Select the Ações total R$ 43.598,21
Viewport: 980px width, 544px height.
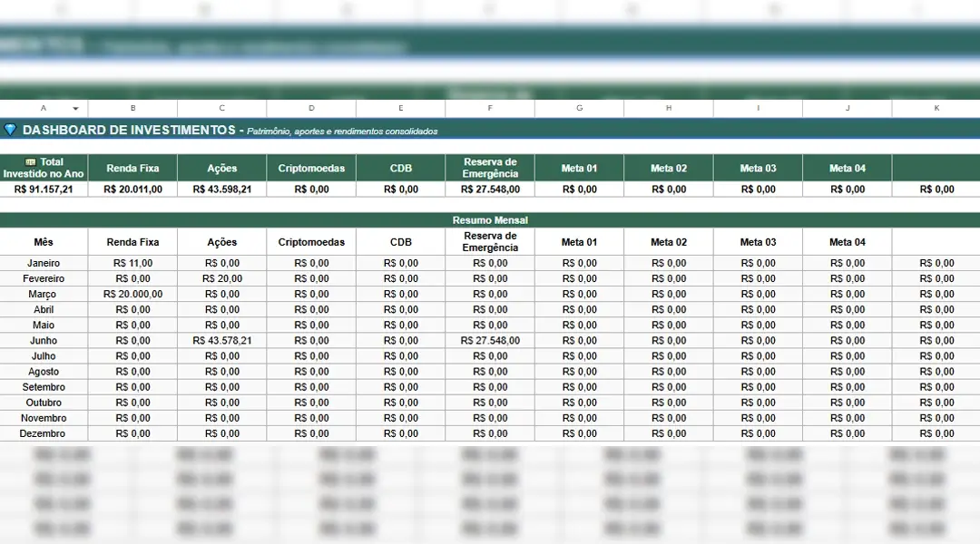coord(222,189)
